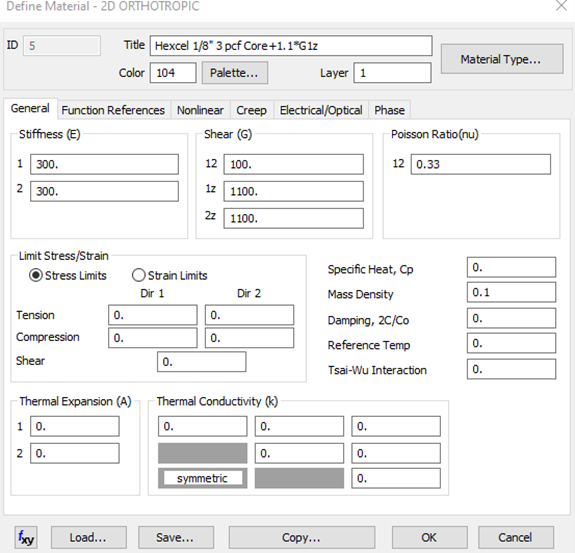Confirm the material with OK
Viewport: 575px width, 553px height.
[429, 538]
